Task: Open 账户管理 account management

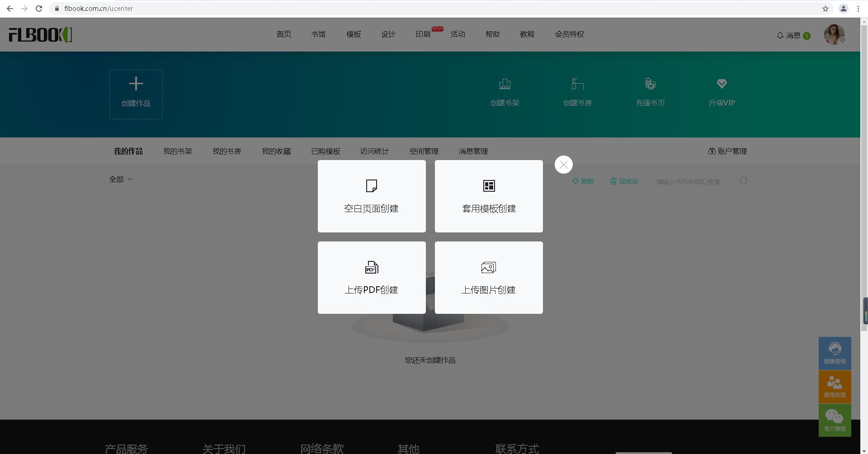Action: [726, 151]
